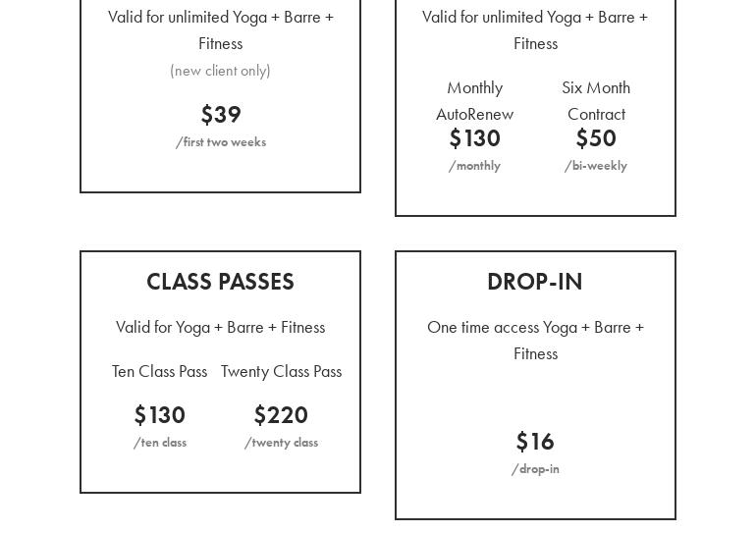756x533 pixels.
Task: Click the CLASS PASSES heading
Action: [x=220, y=282]
